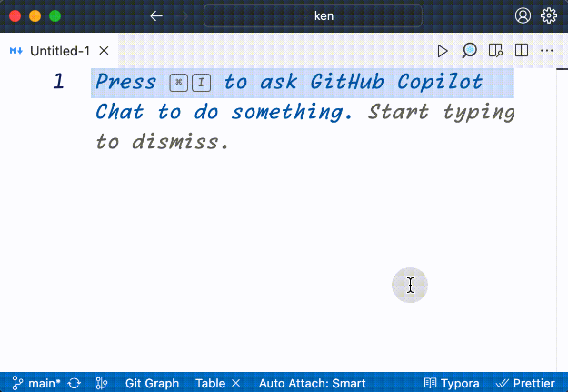
Task: Click the I keycap in the hint
Action: click(x=202, y=83)
